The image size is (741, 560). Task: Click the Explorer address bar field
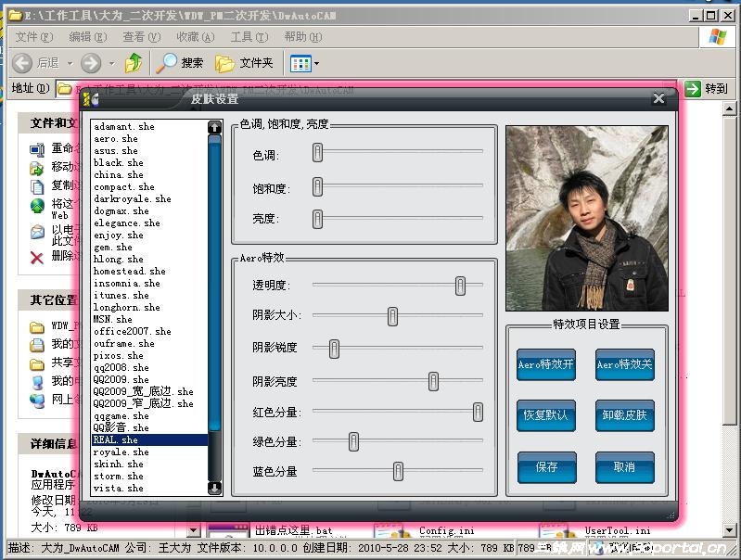[366, 88]
